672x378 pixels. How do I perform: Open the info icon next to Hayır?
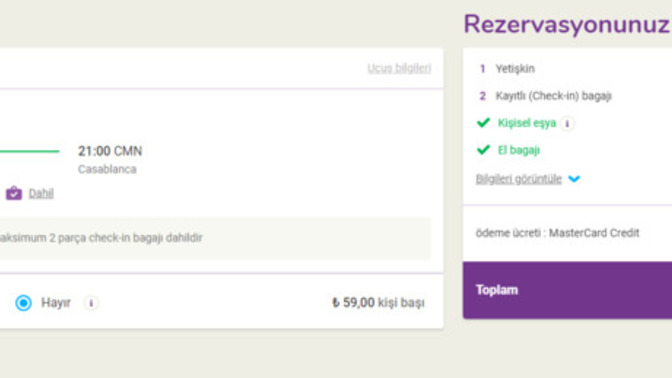[91, 303]
